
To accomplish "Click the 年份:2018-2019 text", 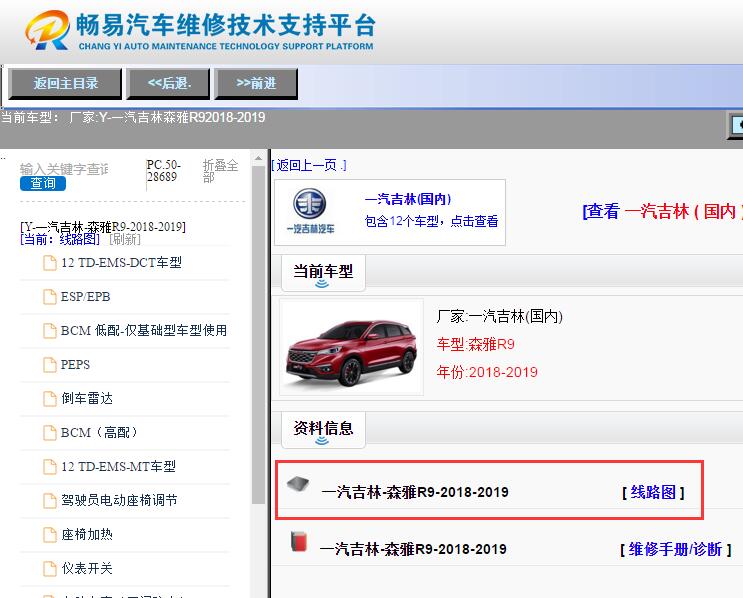I will [487, 372].
